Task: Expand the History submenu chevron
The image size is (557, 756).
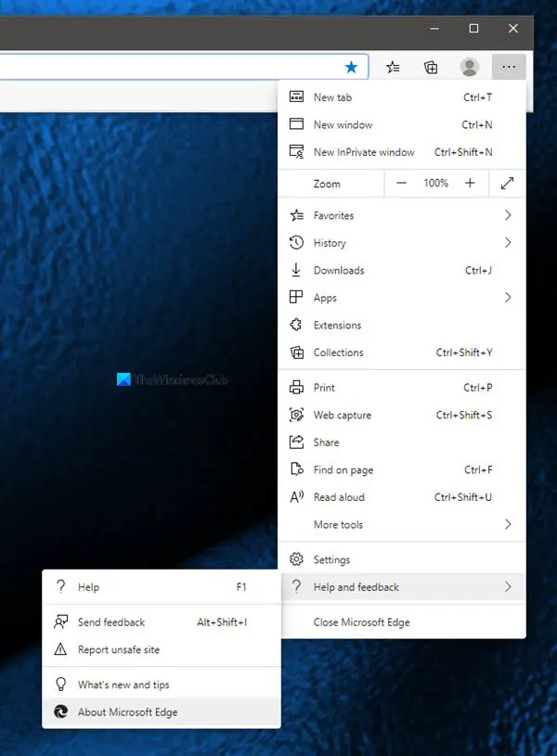Action: (508, 242)
